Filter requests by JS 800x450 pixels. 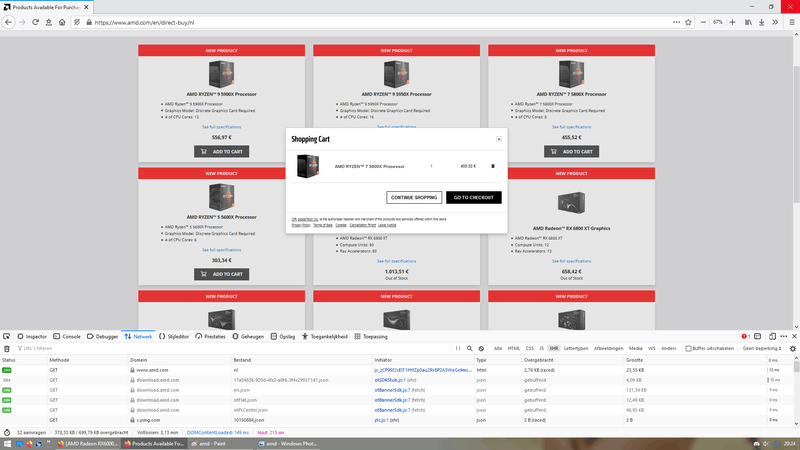coord(541,348)
